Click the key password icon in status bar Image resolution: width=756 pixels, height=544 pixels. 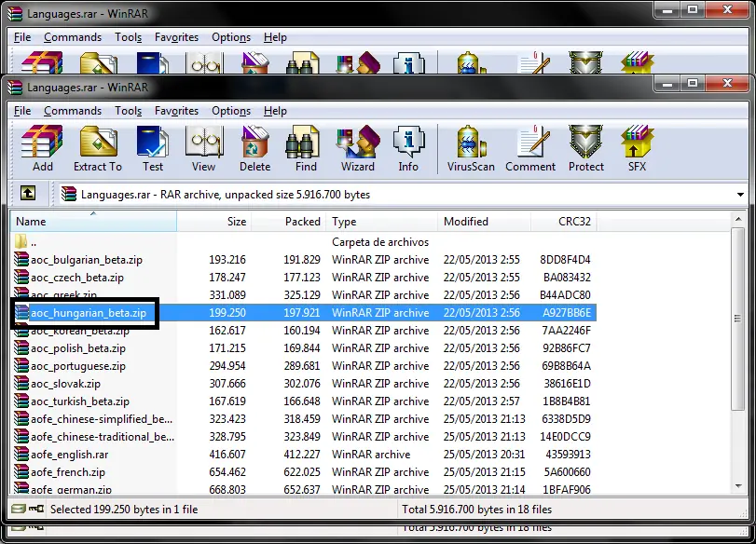tap(36, 509)
